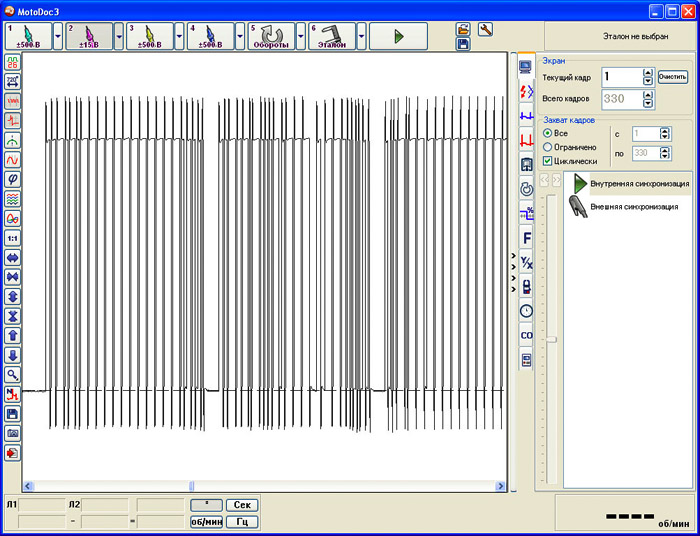Image resolution: width=700 pixels, height=536 pixels.
Task: Select the Все radio button
Action: pos(547,133)
